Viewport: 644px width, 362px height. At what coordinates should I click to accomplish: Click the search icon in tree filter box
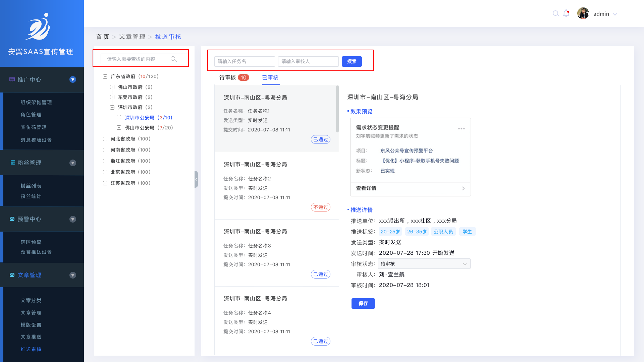pos(173,59)
